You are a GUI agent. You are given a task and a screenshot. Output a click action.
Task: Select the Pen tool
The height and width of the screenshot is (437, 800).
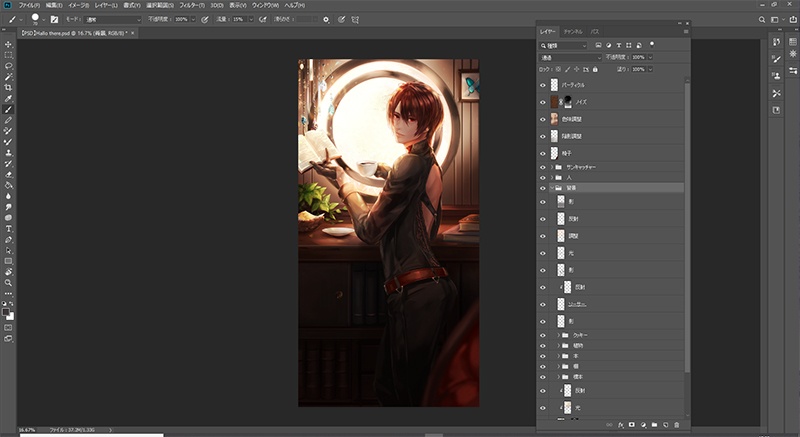click(x=8, y=240)
